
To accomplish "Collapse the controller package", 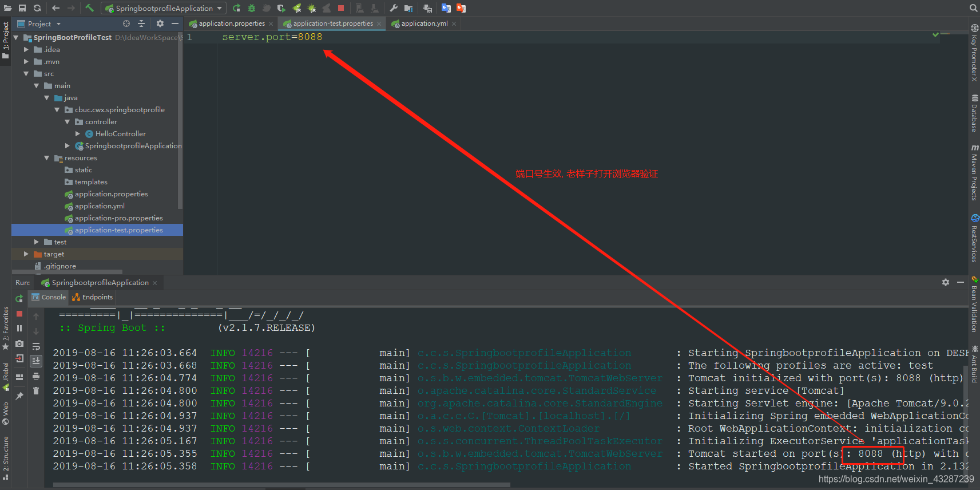I will pos(68,122).
